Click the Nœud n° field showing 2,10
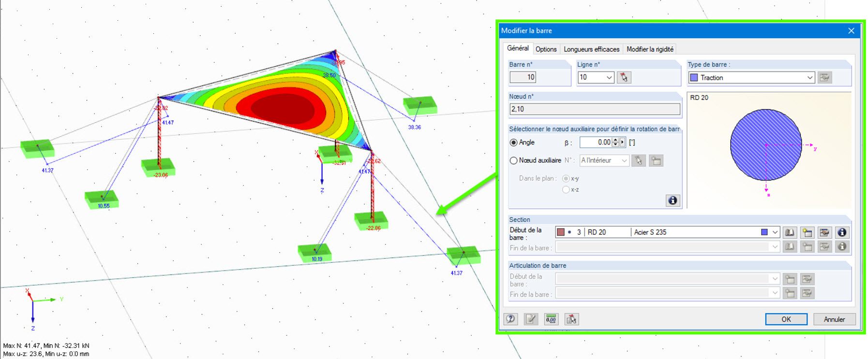Viewport: 868px width, 359px height. 595,109
